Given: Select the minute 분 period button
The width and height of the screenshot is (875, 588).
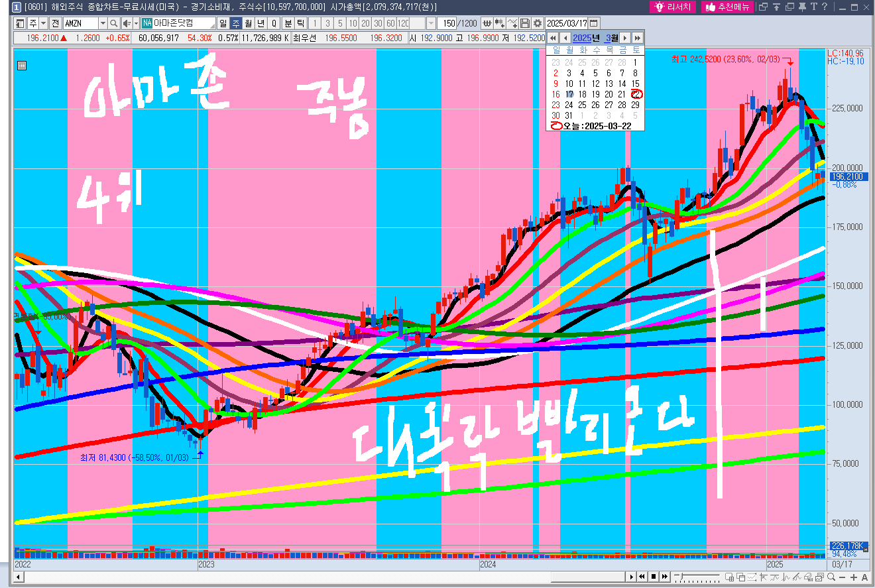Looking at the screenshot, I should [288, 23].
